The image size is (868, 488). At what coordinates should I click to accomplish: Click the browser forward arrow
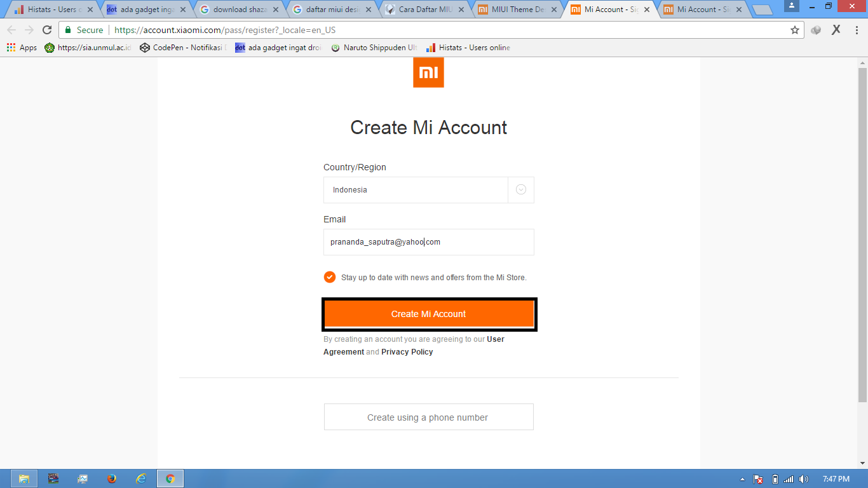(29, 30)
